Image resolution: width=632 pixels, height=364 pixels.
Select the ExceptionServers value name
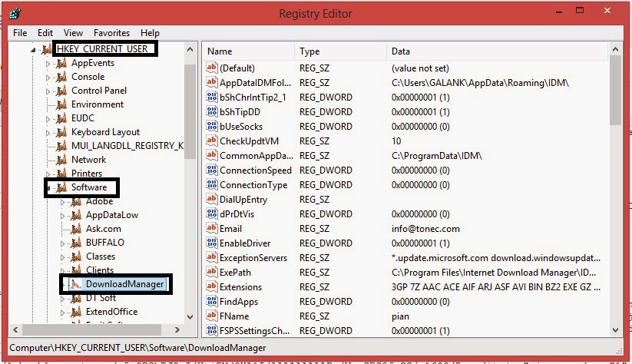(x=253, y=257)
